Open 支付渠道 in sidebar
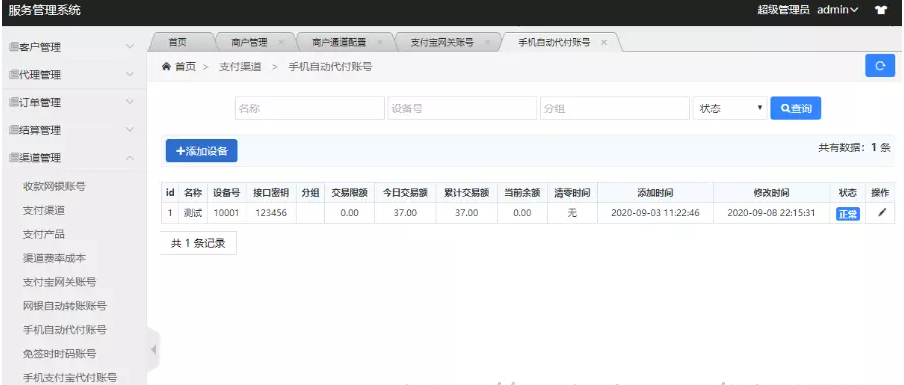Viewport: 904px width, 385px height. 44,210
